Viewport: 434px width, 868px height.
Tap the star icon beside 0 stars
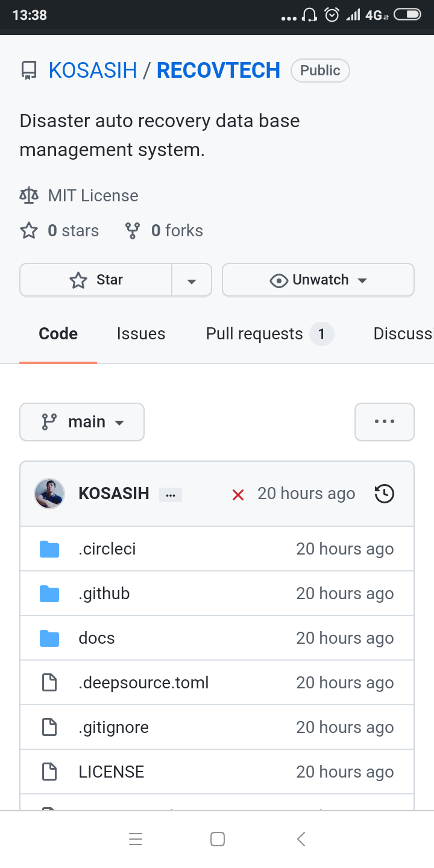[29, 230]
